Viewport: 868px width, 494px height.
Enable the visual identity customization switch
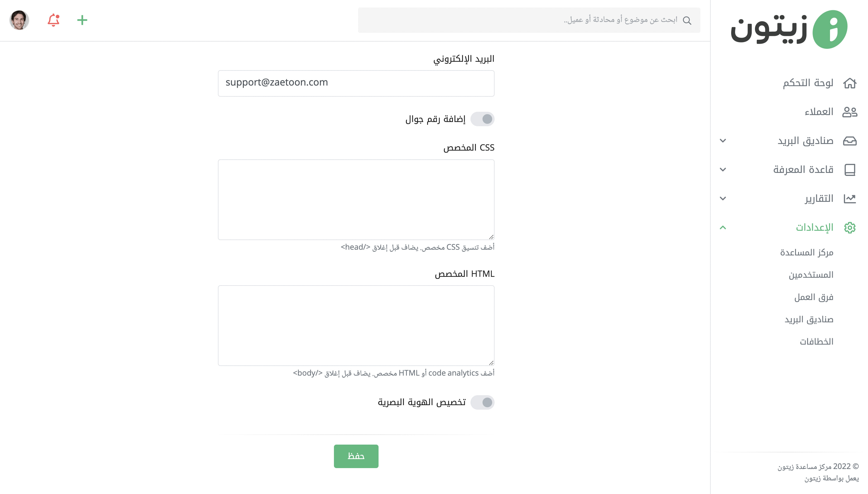tap(482, 402)
